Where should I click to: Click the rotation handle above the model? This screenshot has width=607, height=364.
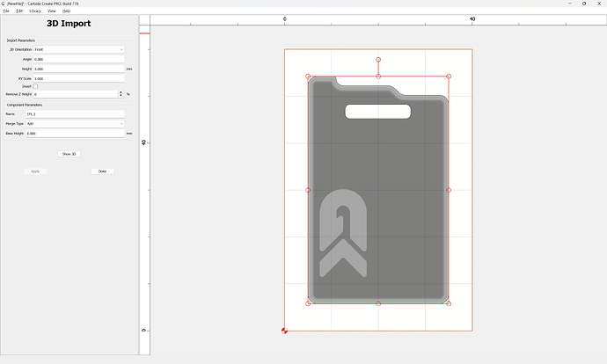click(x=378, y=60)
